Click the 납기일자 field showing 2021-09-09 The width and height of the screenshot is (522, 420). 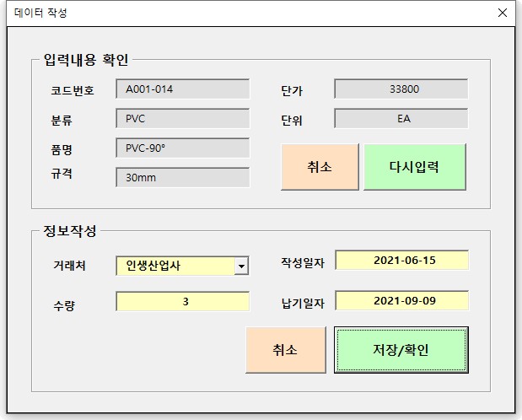click(x=401, y=301)
